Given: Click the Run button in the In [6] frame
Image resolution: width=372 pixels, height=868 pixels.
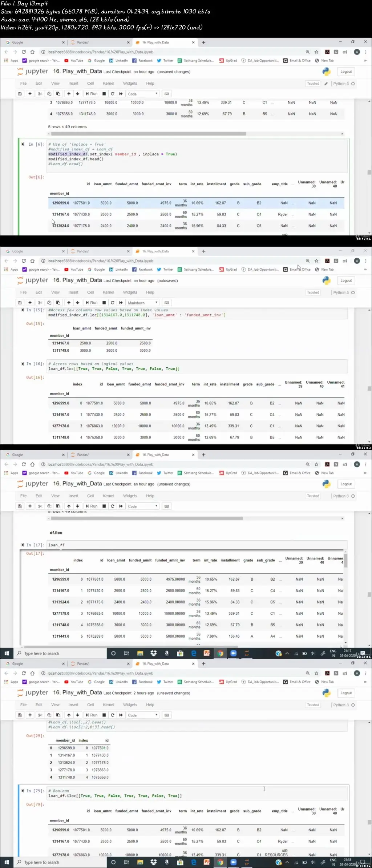Looking at the screenshot, I should (92, 94).
